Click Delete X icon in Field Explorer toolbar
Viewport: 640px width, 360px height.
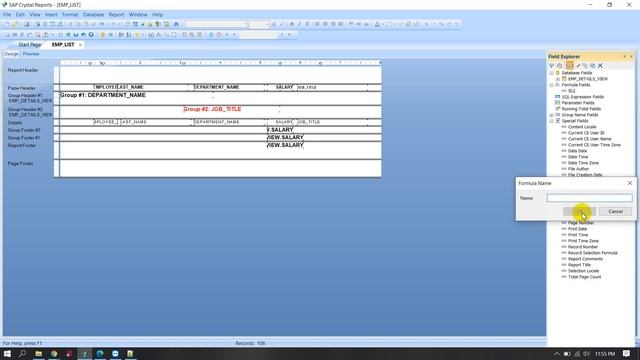tap(600, 66)
